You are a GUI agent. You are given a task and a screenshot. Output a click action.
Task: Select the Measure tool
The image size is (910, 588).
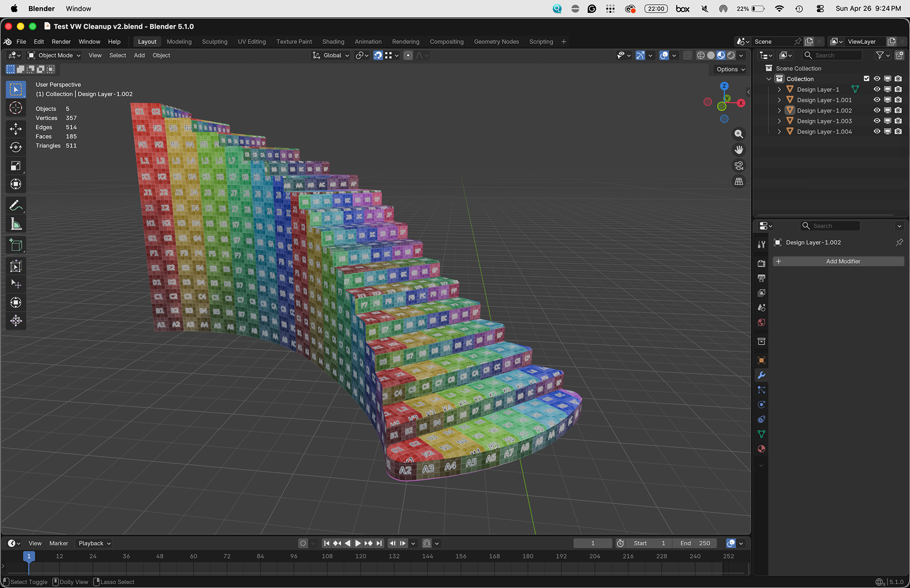16,224
